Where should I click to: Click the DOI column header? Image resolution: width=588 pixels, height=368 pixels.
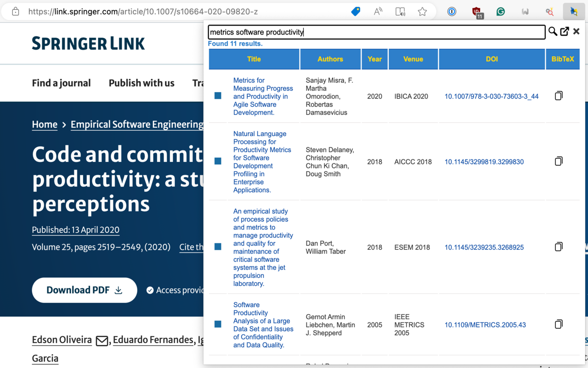492,59
